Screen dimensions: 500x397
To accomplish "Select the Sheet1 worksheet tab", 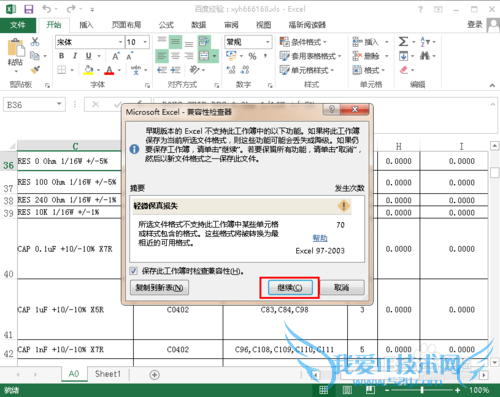I will [x=108, y=374].
